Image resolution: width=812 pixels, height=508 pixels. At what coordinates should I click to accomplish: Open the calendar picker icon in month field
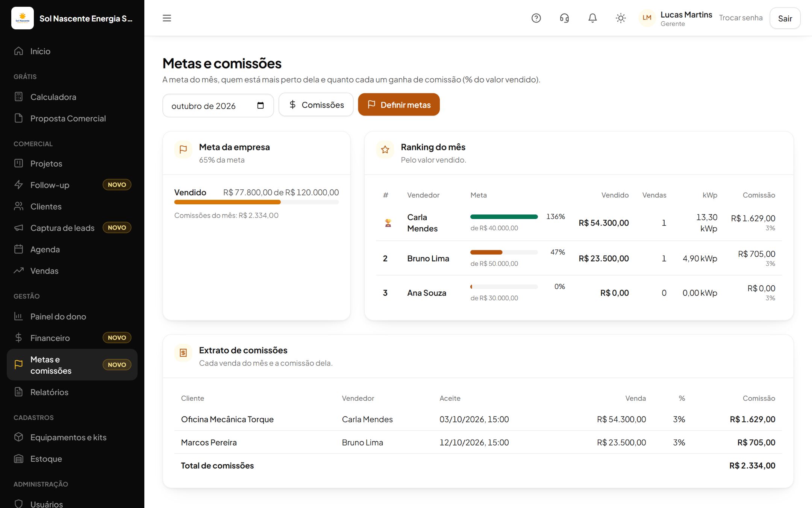click(261, 105)
